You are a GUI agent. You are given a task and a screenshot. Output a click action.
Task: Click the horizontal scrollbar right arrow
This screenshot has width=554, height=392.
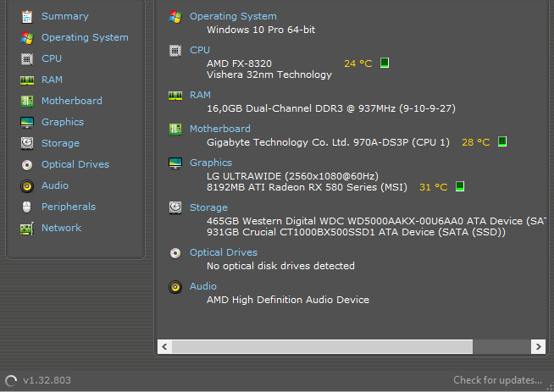pos(538,347)
